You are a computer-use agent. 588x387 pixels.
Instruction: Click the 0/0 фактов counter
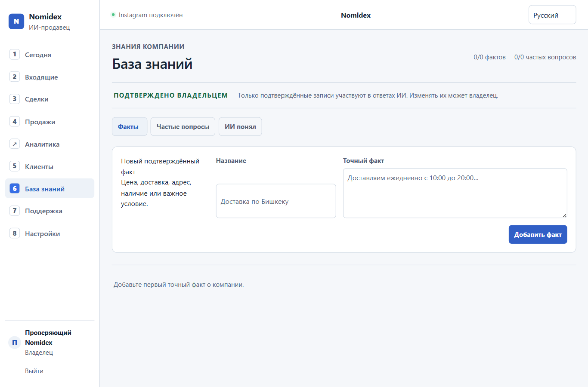tap(490, 57)
